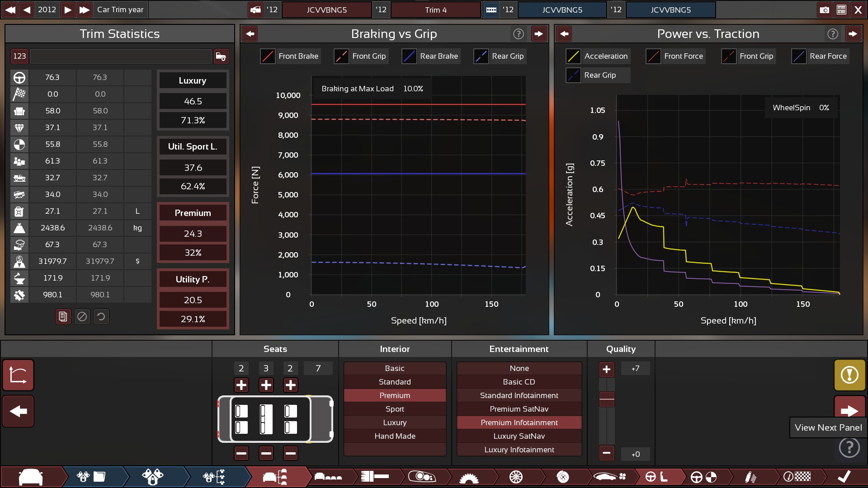Click the car comparison lock icon
Screen dimensions: 868x488
click(x=221, y=56)
